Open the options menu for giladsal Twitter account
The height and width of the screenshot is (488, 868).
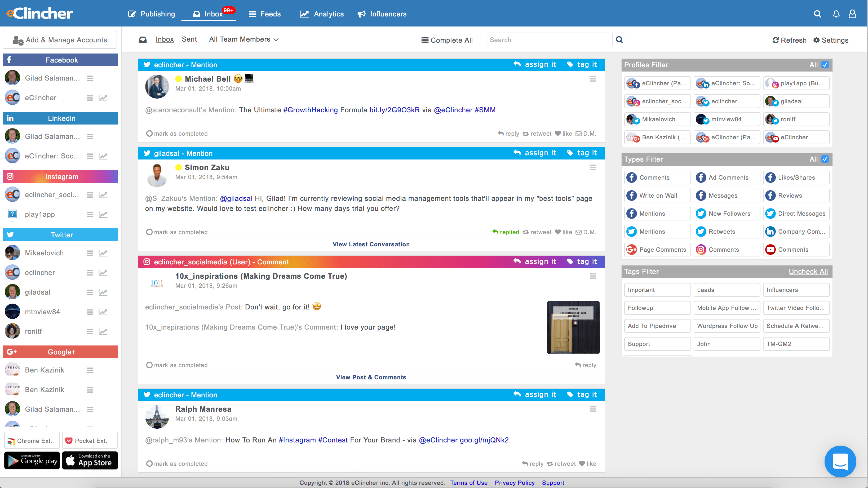90,292
